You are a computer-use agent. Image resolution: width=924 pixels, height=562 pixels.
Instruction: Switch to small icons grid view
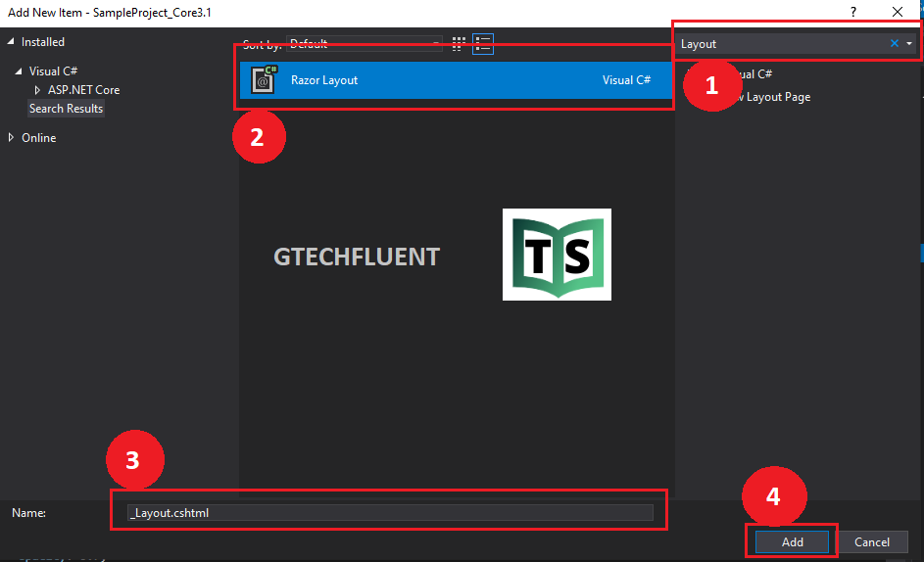coord(459,44)
